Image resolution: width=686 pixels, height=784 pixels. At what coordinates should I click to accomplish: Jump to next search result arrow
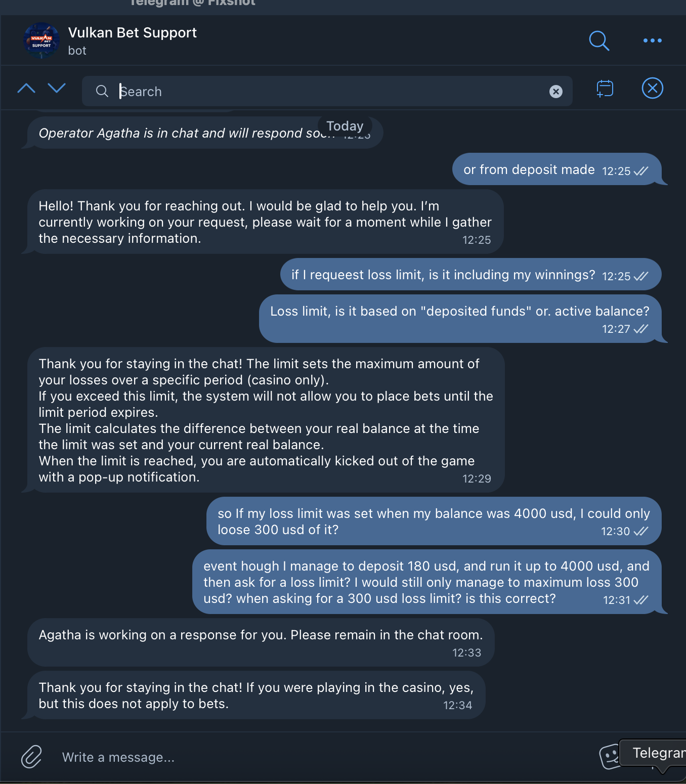(x=57, y=89)
